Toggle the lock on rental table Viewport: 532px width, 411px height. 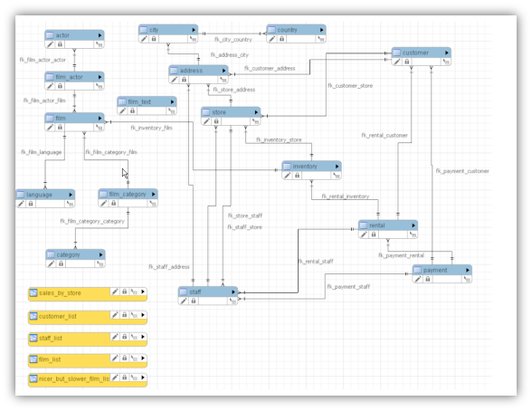374,234
